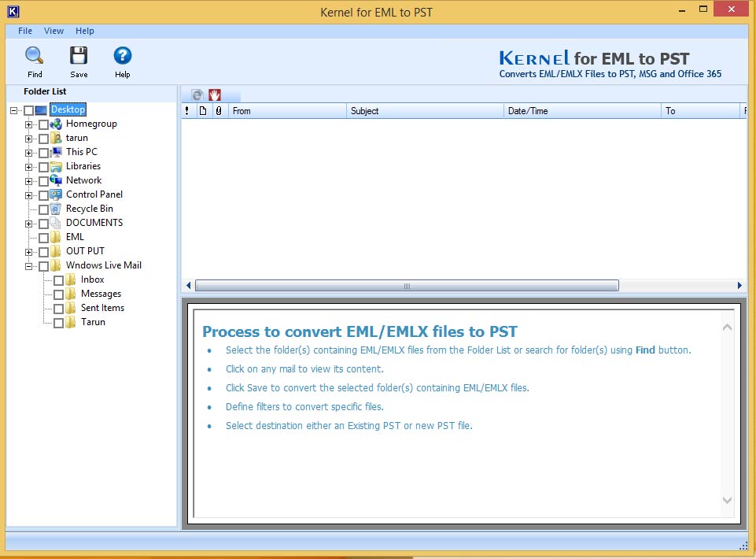The width and height of the screenshot is (756, 559).
Task: Tick the EML folder checkbox
Action: [43, 238]
